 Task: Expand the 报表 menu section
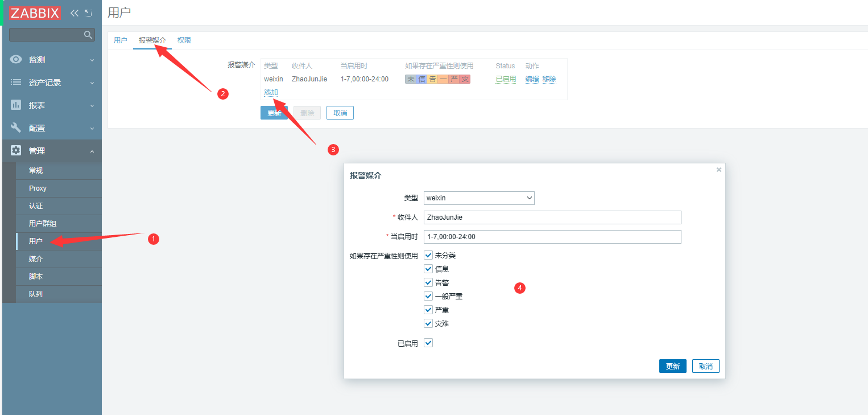pos(51,105)
